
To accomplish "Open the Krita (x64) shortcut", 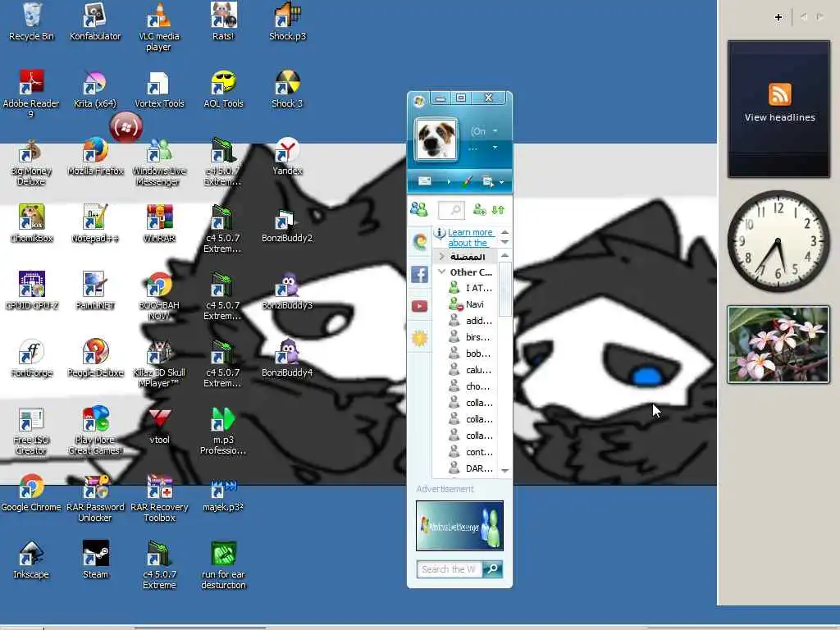I will tap(95, 89).
